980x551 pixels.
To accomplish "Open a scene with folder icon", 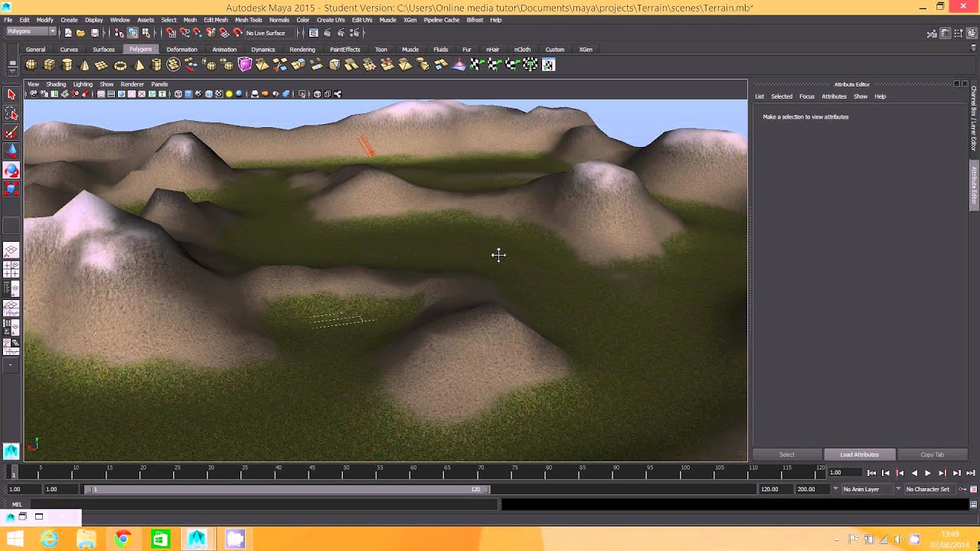I will (80, 33).
